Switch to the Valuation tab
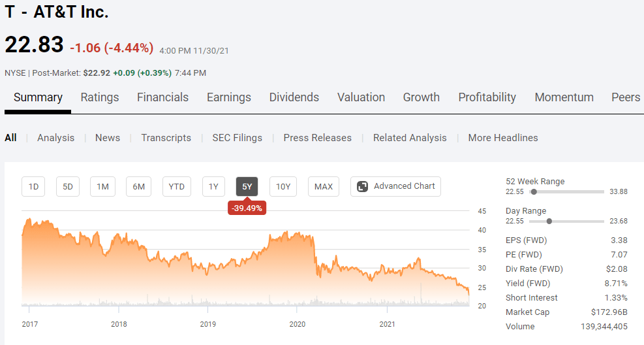 pyautogui.click(x=361, y=97)
